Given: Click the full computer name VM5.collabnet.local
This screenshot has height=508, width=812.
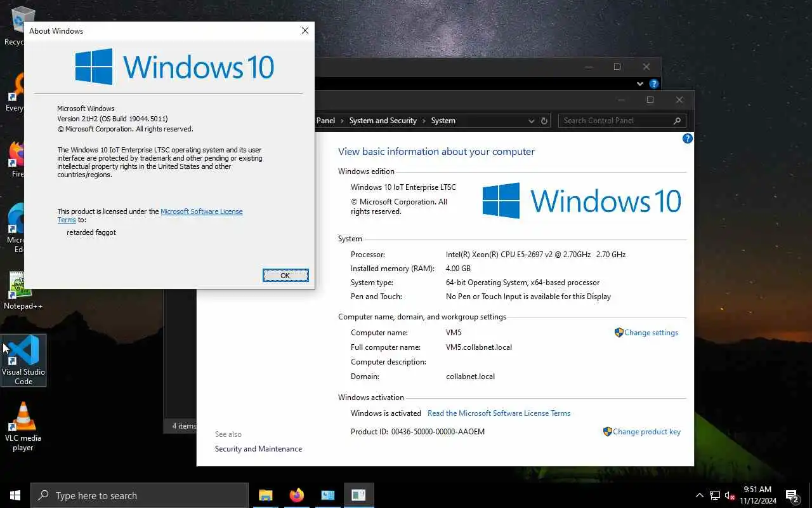Looking at the screenshot, I should 479,347.
